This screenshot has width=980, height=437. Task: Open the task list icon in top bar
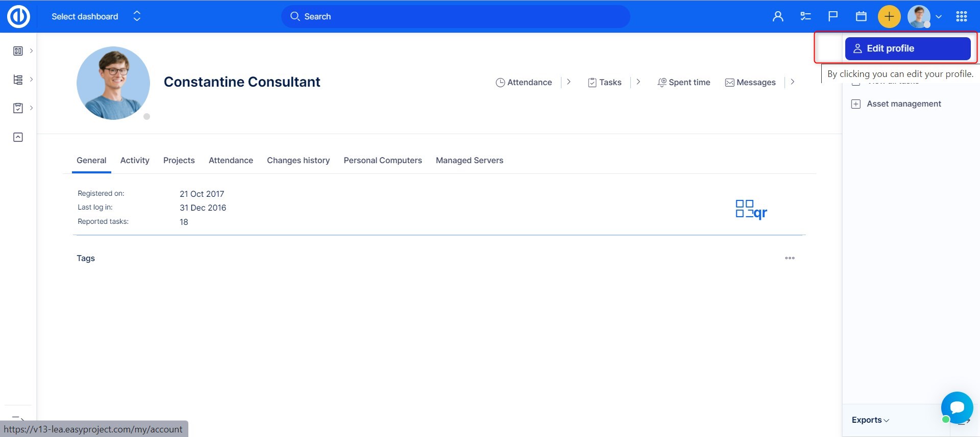point(805,16)
